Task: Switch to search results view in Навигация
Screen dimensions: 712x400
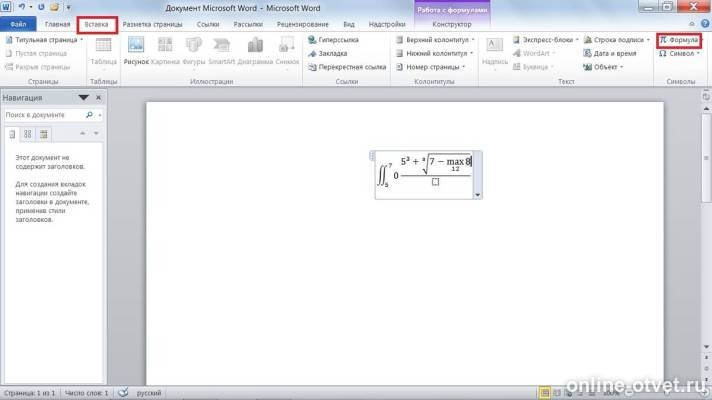Action: pos(44,134)
